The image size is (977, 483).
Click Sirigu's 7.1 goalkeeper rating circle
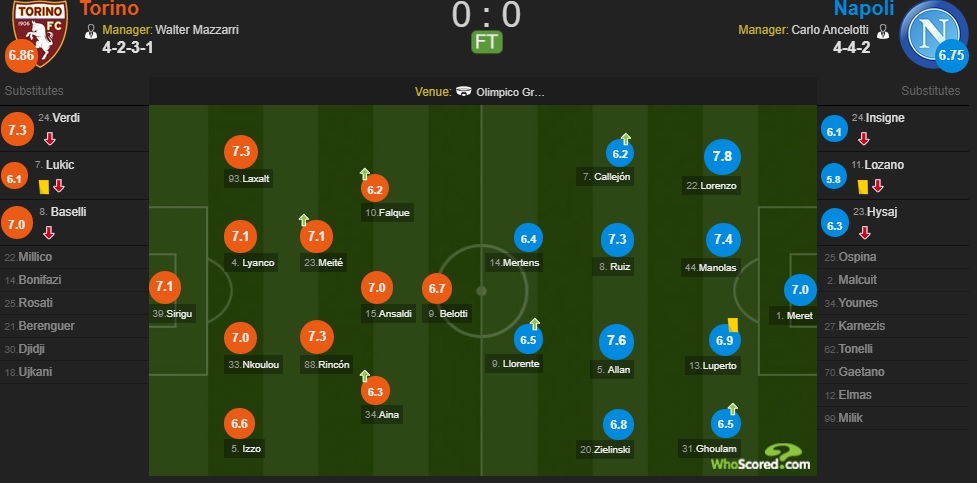[x=164, y=287]
